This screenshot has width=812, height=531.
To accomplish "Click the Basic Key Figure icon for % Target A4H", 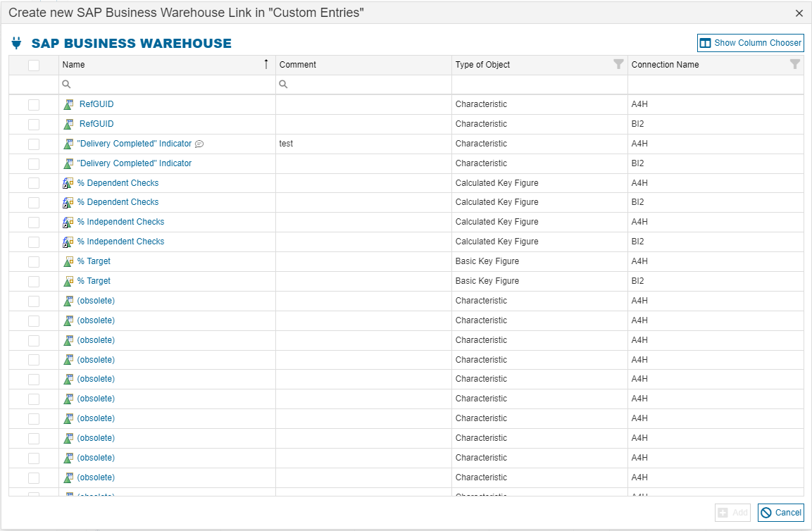I will tap(68, 261).
